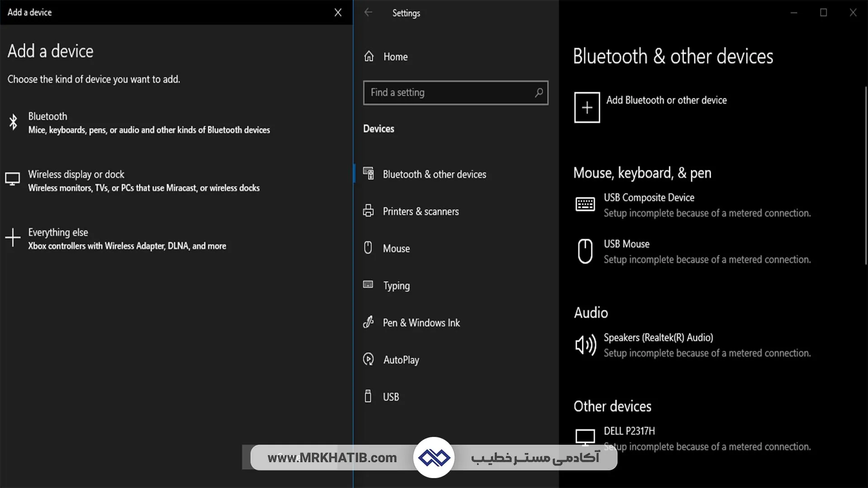This screenshot has height=488, width=868.
Task: Open USB settings in sidebar
Action: pyautogui.click(x=391, y=397)
